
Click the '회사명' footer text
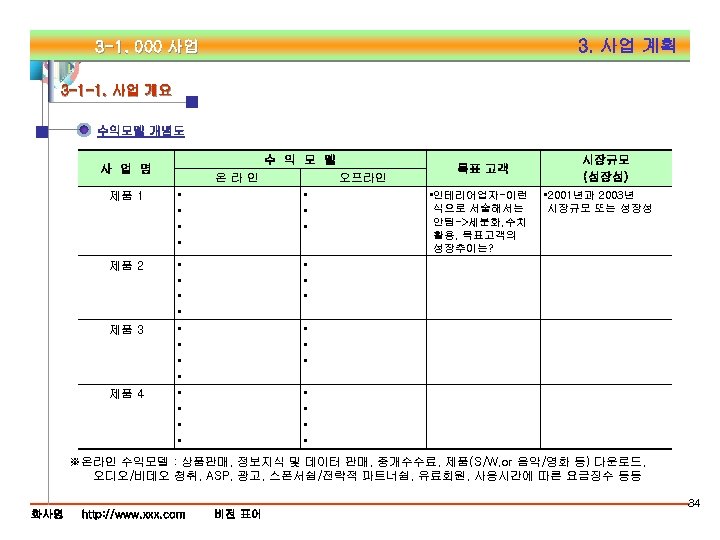pyautogui.click(x=47, y=514)
